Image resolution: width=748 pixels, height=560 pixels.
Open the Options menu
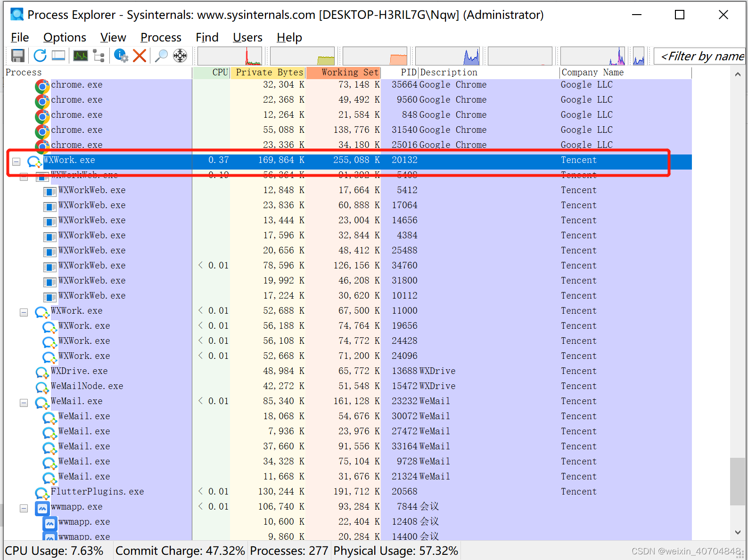(65, 37)
